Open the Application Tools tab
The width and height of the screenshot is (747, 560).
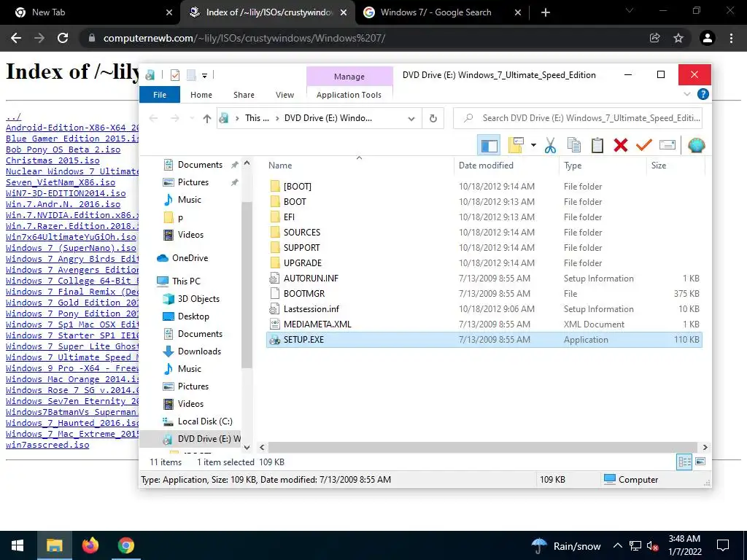tap(349, 95)
